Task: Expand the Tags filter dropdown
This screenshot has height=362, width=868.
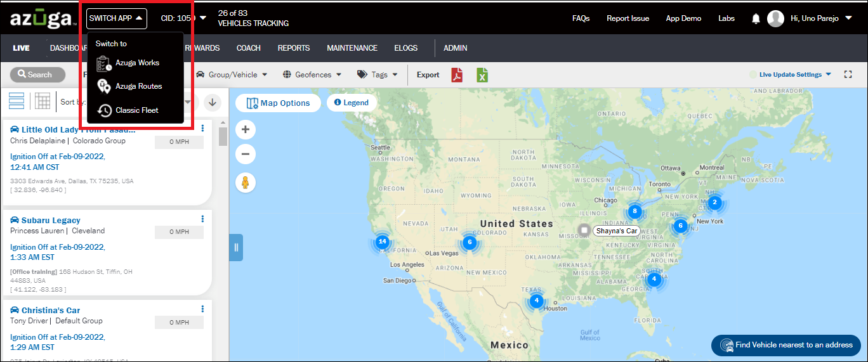Action: pyautogui.click(x=378, y=75)
